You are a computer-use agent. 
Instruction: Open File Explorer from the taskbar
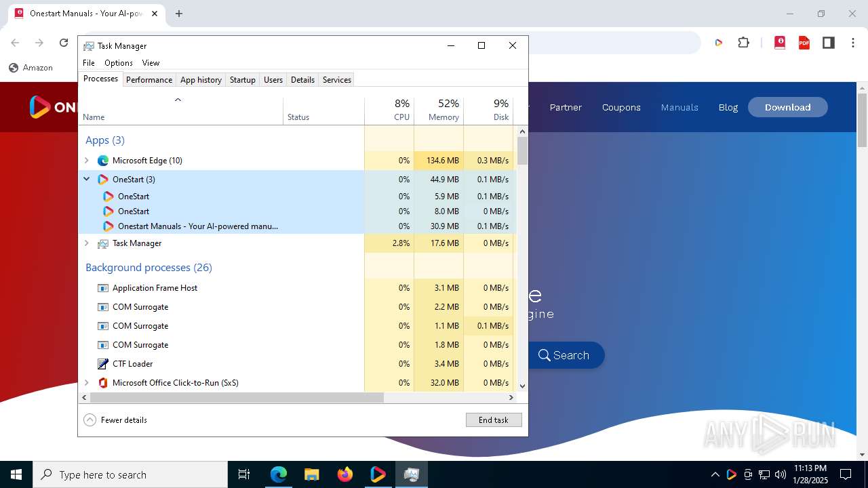(x=311, y=474)
